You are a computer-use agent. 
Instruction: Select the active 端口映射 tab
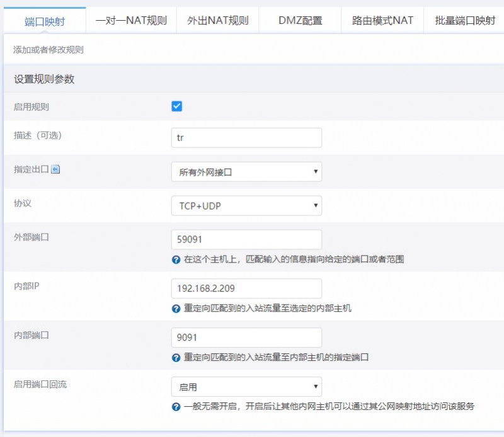tap(45, 21)
